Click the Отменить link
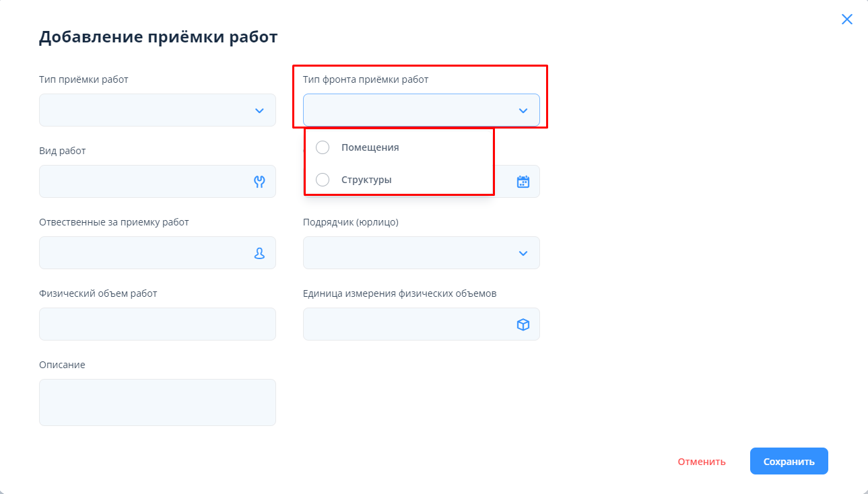Screen dimensions: 868x494 pos(701,462)
